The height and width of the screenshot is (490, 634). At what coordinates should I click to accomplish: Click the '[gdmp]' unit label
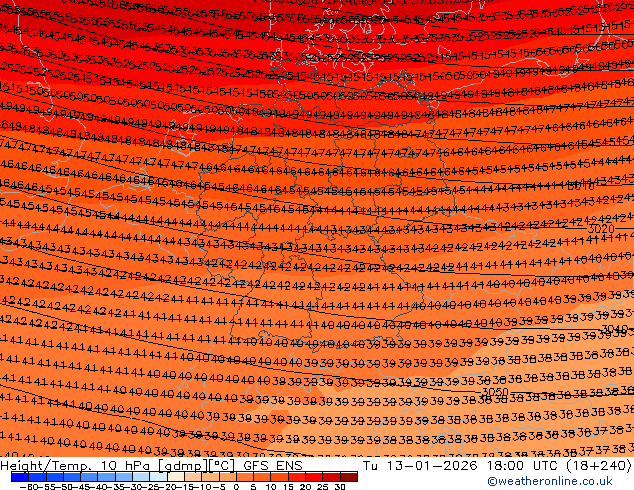click(x=182, y=466)
